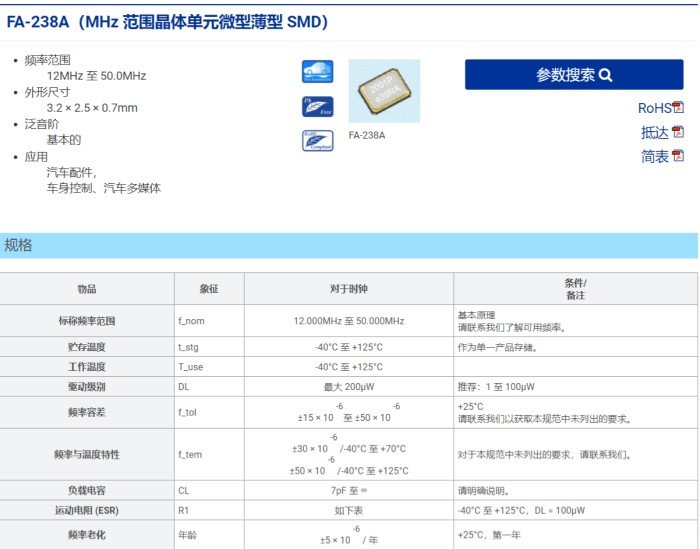This screenshot has height=549, width=700.
Task: Click the FA-238A caption under the image
Action: pyautogui.click(x=367, y=135)
